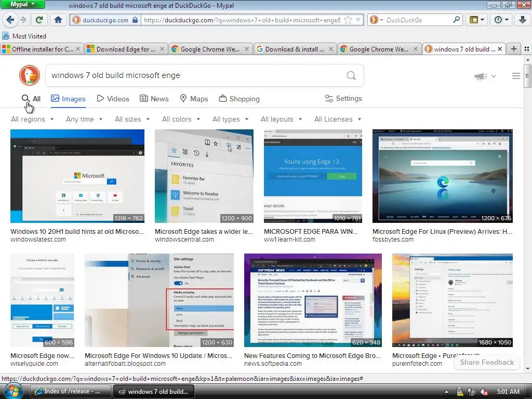Viewport: 532px width, 399px height.
Task: Open the Most Visited bookmarks folder
Action: [x=24, y=36]
